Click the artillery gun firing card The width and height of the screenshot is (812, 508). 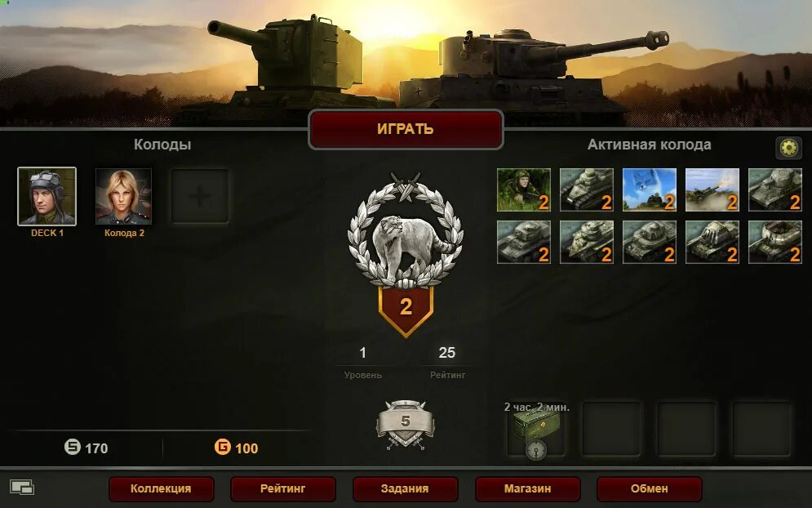click(712, 189)
